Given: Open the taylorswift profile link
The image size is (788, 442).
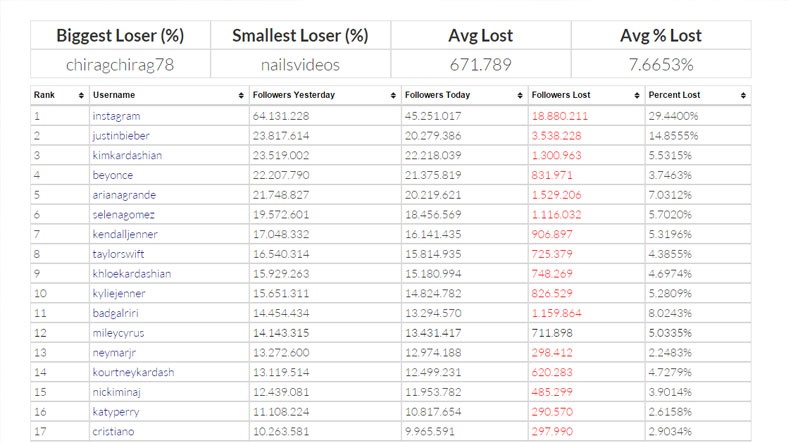Looking at the screenshot, I should [x=118, y=254].
